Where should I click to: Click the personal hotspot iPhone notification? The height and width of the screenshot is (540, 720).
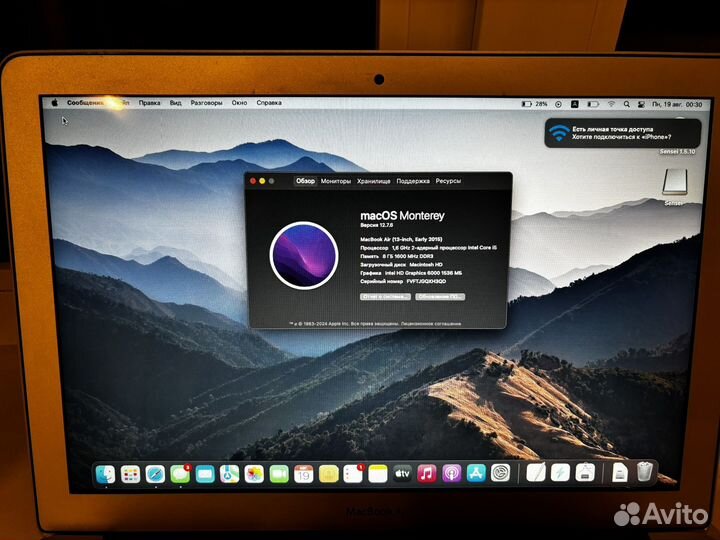623,133
